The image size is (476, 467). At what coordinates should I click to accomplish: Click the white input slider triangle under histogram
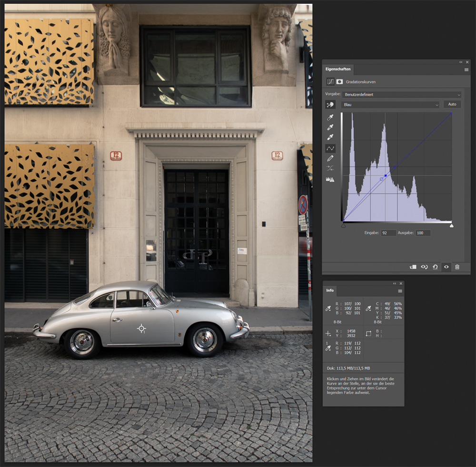451,225
